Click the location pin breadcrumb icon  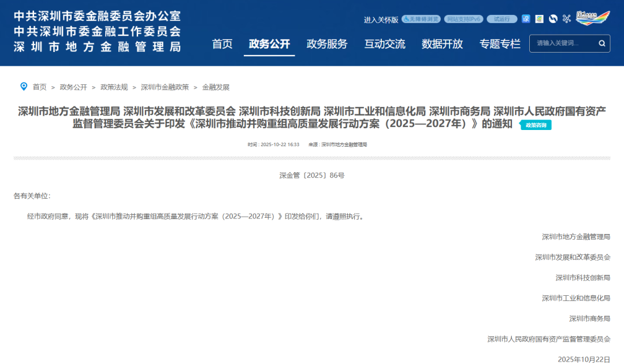coord(24,87)
